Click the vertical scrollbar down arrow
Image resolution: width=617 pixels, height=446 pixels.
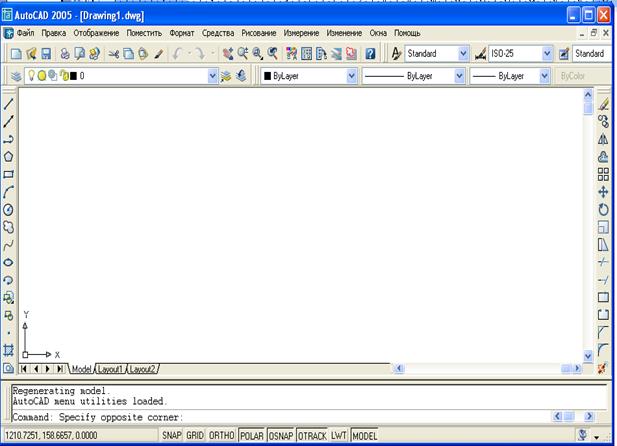[588, 356]
